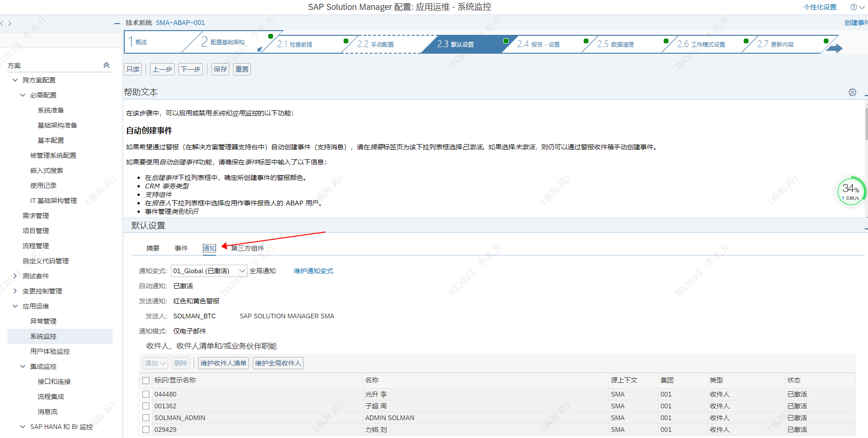Image resolution: width=868 pixels, height=438 pixels.
Task: Click the roadmap forward arrow icon
Action: point(835,48)
